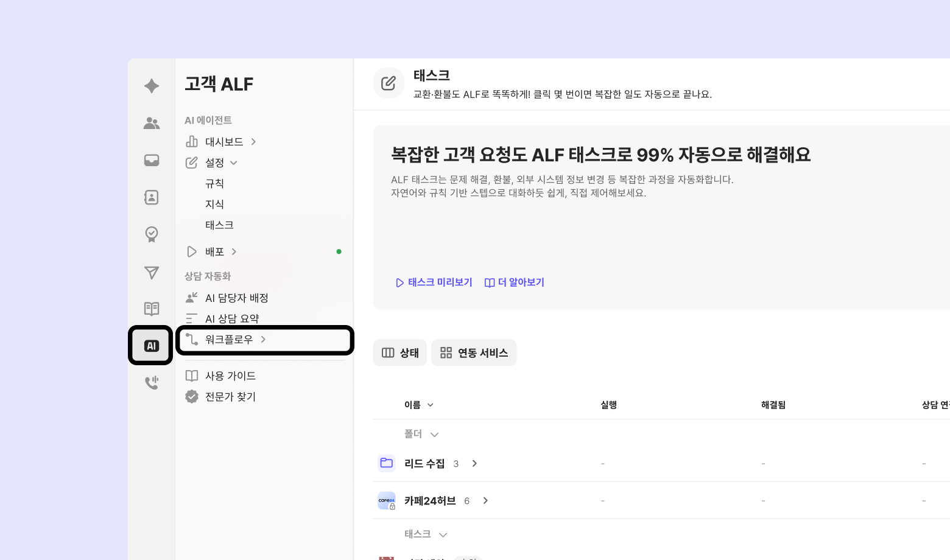950x560 pixels.
Task: Open the contacts icon in the rail
Action: pyautogui.click(x=152, y=197)
